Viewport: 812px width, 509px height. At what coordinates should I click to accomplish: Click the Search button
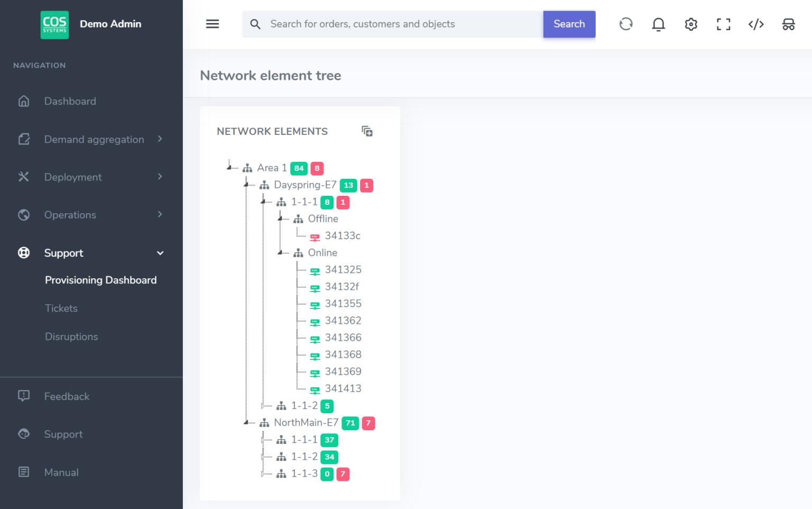pos(569,24)
